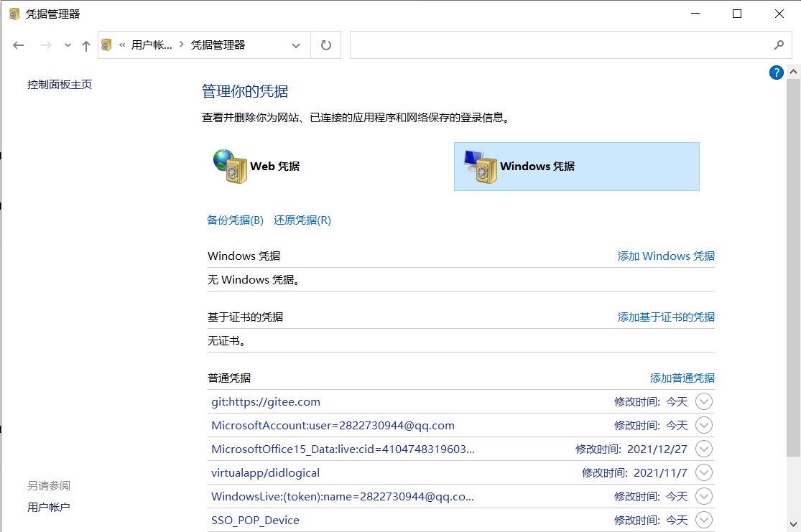Click the scrollbar up arrow
801x532 pixels.
coord(793,72)
